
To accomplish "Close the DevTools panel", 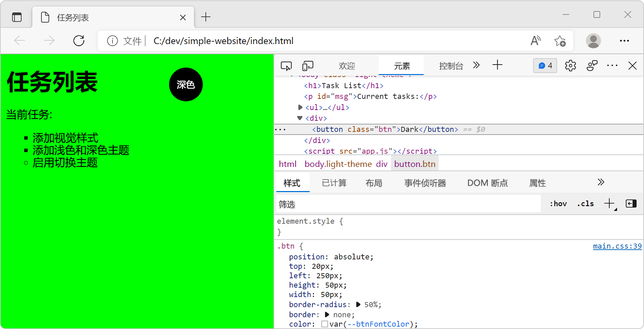I will coord(633,65).
